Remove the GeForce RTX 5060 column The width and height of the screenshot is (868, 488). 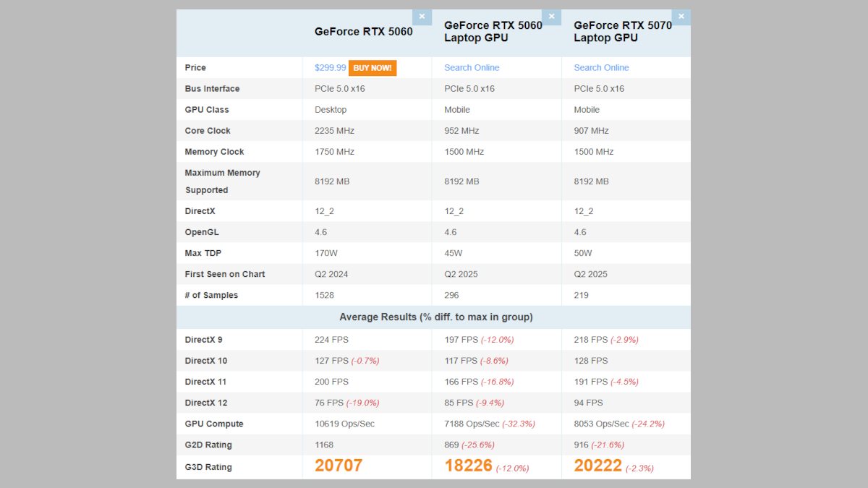422,17
